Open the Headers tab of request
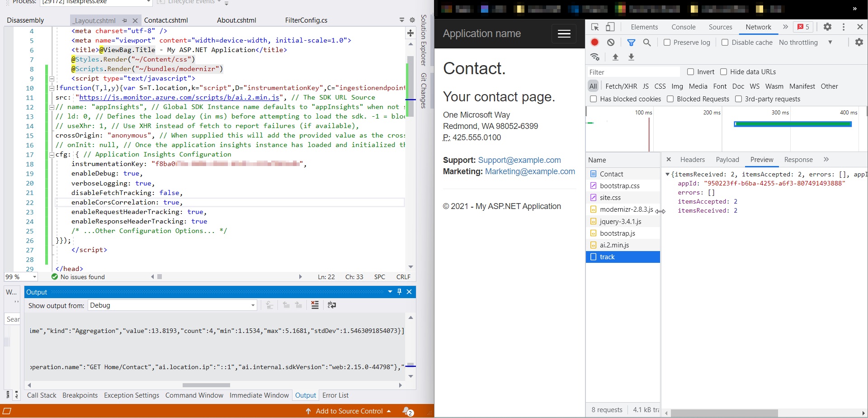The height and width of the screenshot is (418, 868). (x=692, y=160)
